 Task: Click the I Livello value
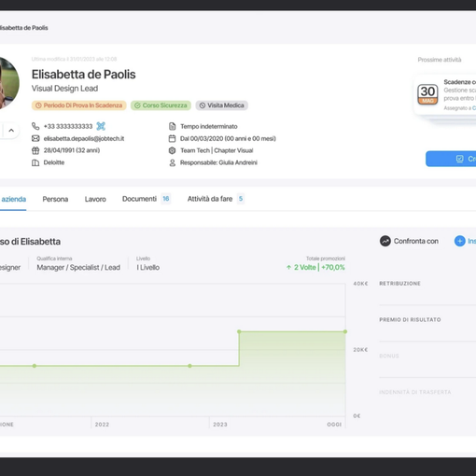[148, 268]
